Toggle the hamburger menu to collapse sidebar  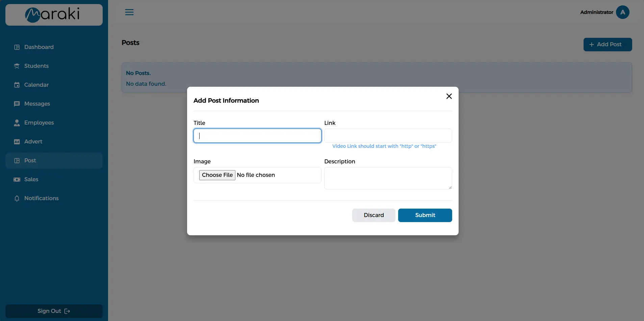coord(129,12)
